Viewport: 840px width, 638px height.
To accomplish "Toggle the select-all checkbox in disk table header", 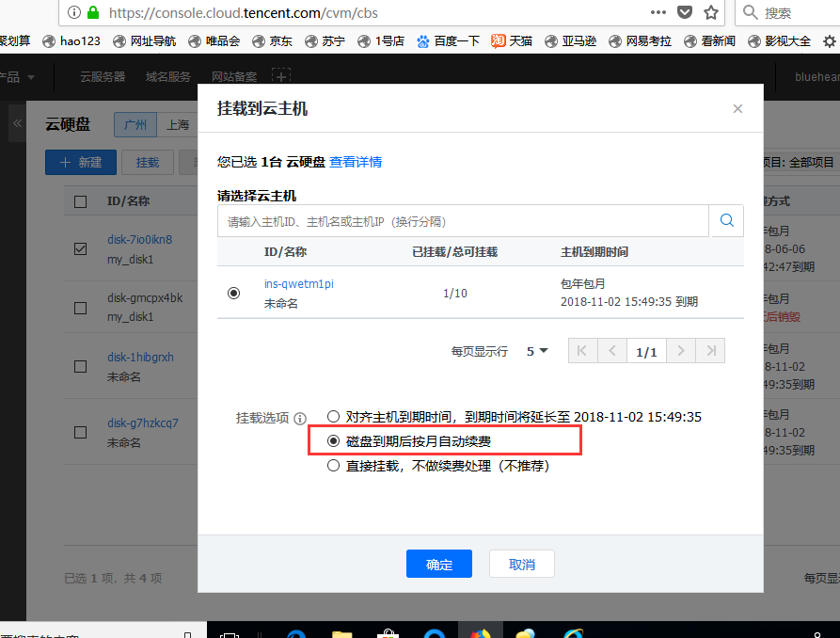I will (x=80, y=201).
